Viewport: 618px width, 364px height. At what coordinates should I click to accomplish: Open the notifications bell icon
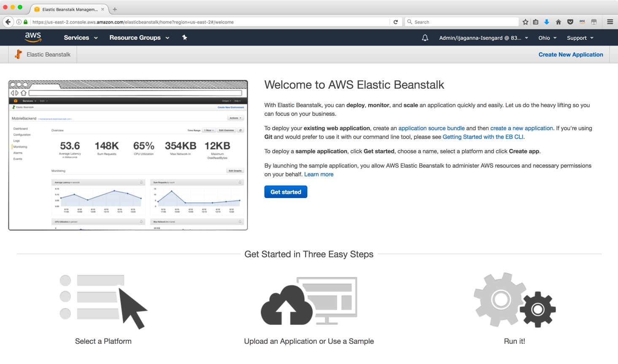coord(425,38)
